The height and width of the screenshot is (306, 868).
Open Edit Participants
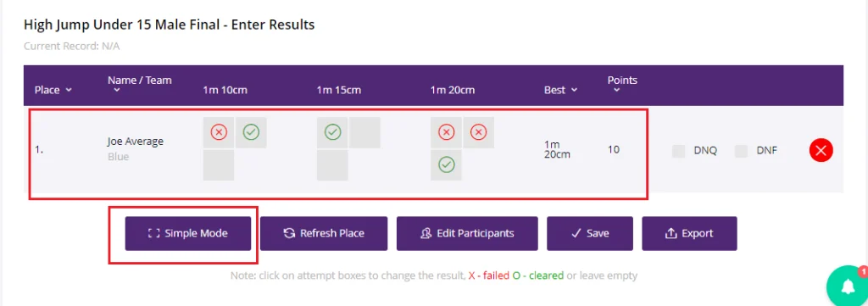[467, 233]
